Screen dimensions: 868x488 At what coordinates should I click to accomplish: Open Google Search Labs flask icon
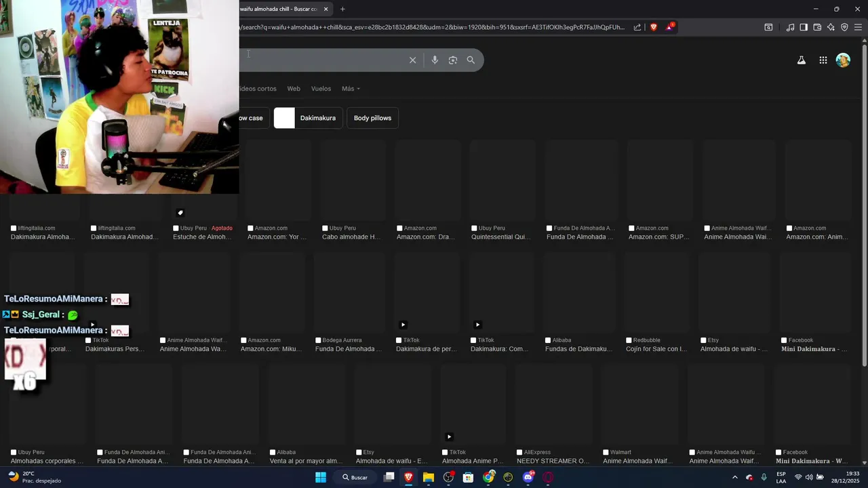(x=801, y=60)
